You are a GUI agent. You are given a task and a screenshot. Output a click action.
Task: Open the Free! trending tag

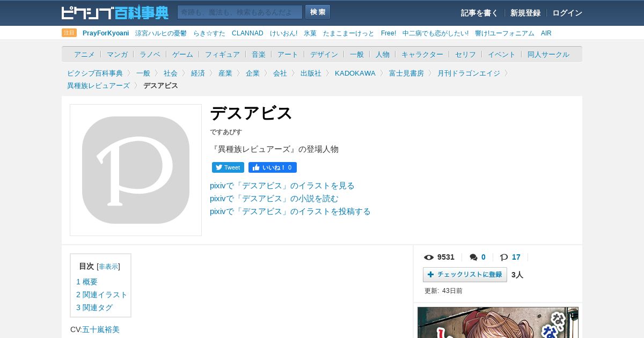[x=389, y=33]
